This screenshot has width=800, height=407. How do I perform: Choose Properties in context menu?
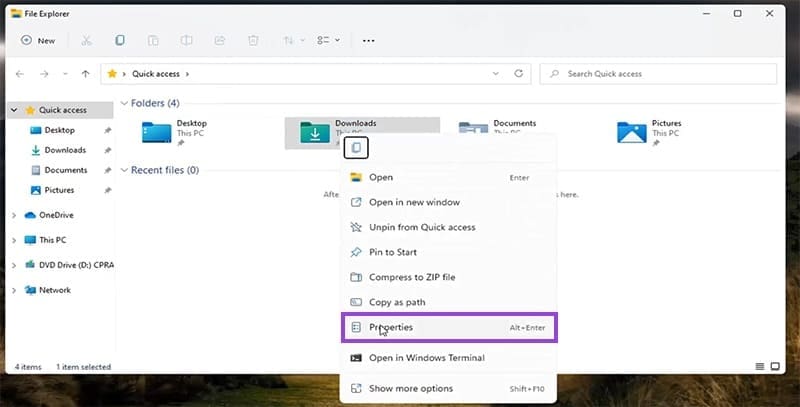(x=449, y=327)
